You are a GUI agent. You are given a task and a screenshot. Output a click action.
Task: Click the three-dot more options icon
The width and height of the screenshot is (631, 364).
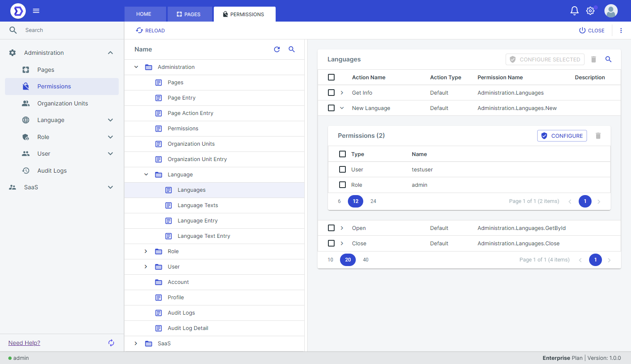point(621,30)
